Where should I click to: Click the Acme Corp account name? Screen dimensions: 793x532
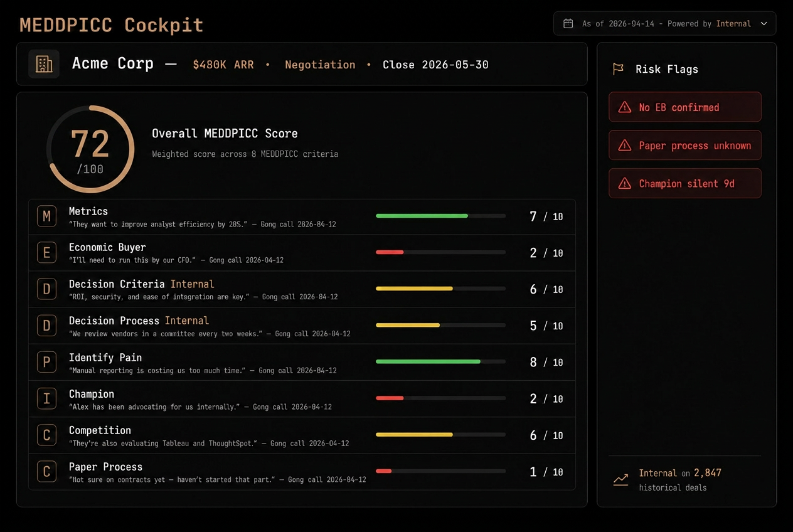coord(113,63)
